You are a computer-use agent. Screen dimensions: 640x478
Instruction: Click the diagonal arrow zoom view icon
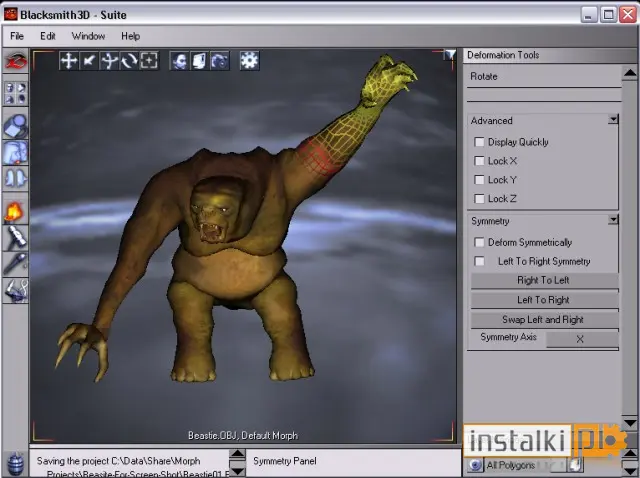tap(89, 61)
